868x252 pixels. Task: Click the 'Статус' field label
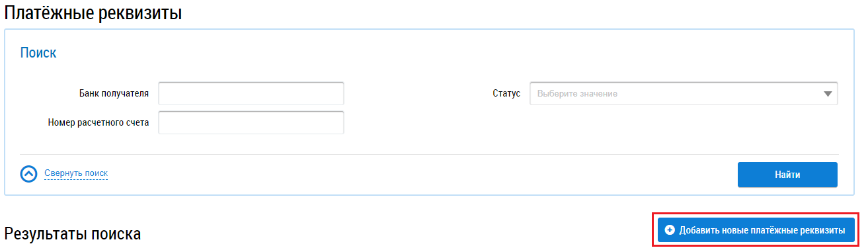tap(506, 94)
